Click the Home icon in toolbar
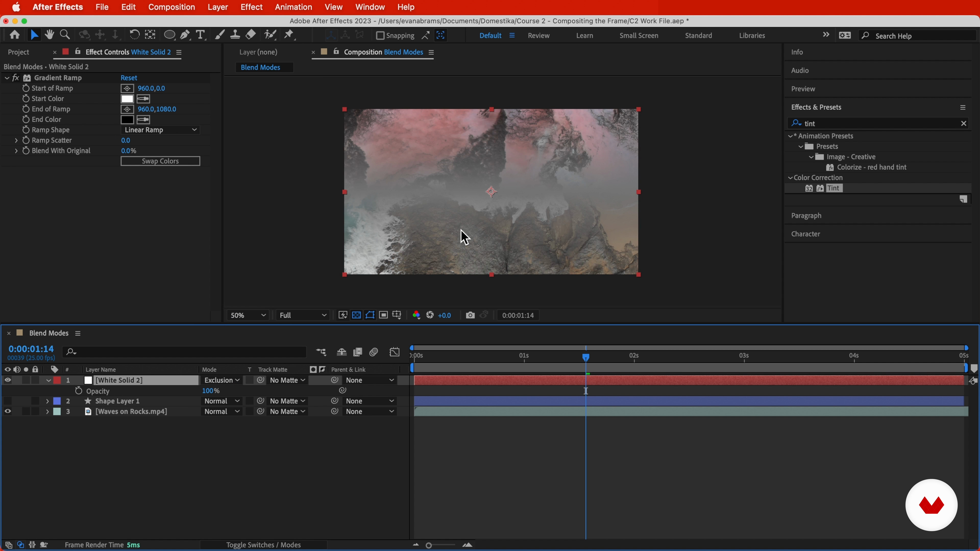This screenshot has height=551, width=980. [x=15, y=35]
